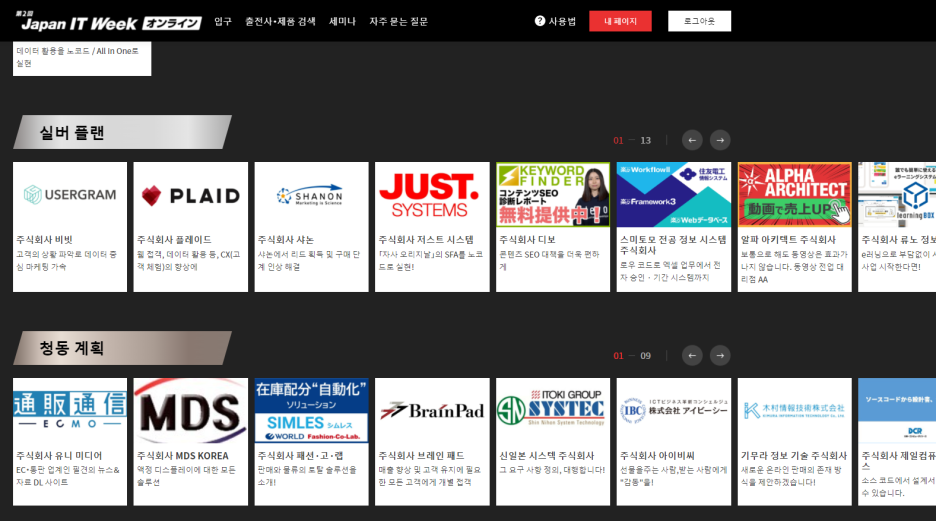
Task: Click the Japan IT Week logo
Action: (x=109, y=21)
